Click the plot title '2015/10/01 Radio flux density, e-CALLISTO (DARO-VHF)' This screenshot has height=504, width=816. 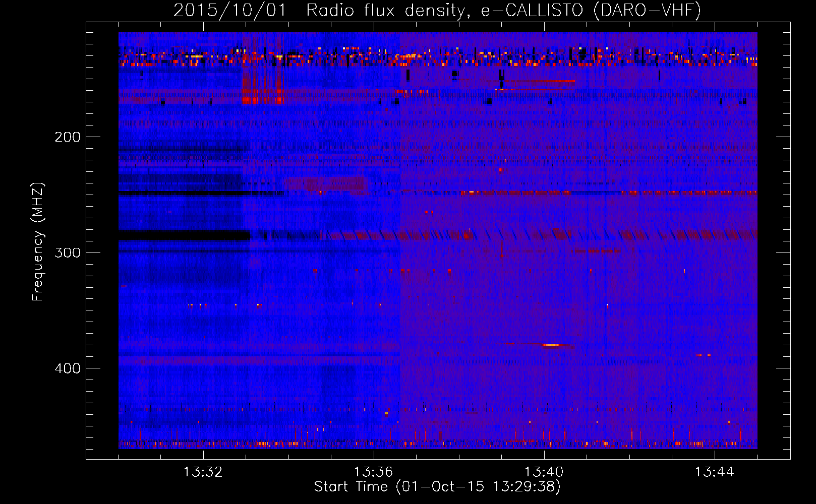[437, 10]
